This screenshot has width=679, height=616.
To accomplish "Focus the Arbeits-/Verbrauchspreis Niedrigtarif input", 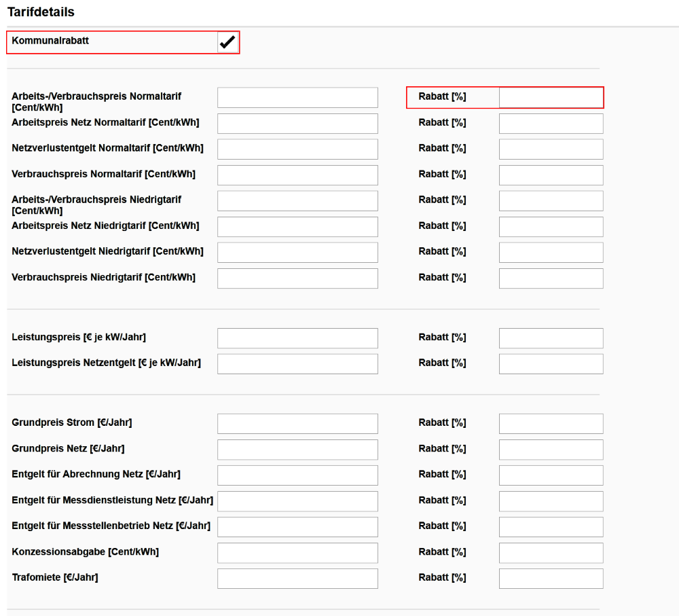I will [297, 201].
